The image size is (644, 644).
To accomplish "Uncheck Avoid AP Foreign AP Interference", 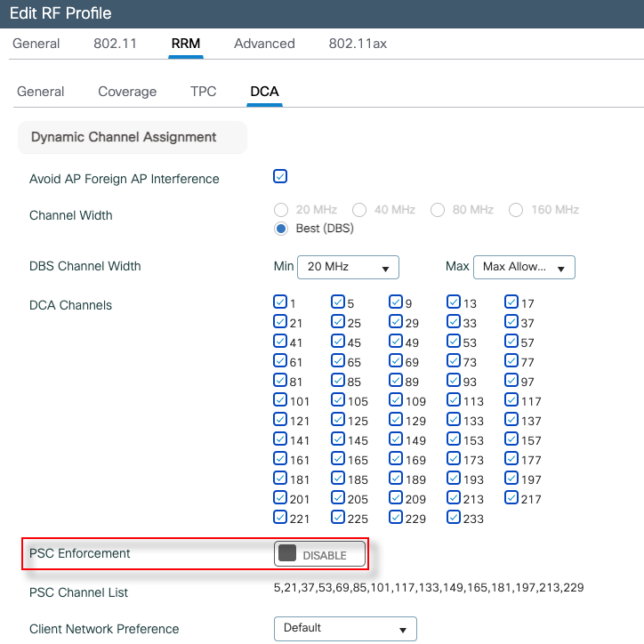I will click(280, 176).
